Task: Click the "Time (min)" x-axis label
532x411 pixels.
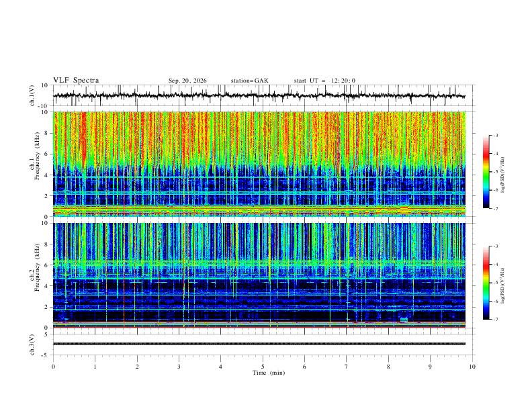Action: pyautogui.click(x=269, y=373)
